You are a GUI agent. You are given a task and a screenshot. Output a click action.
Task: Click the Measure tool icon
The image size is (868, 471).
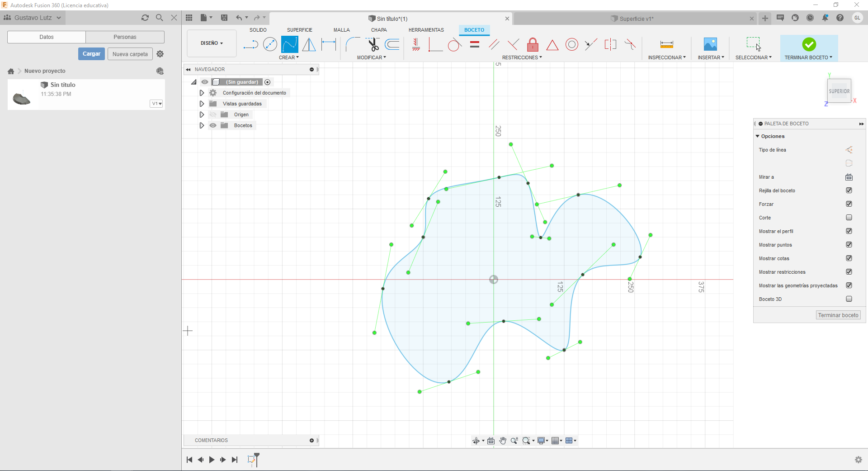[x=666, y=44]
